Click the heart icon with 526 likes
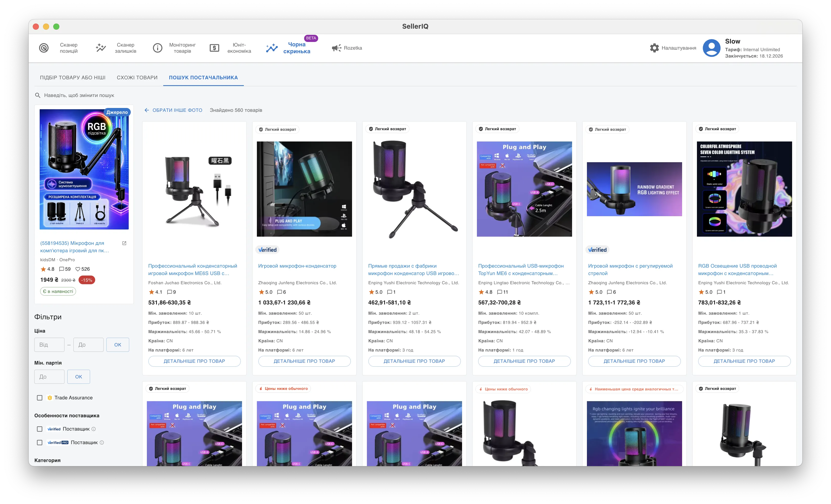 tap(78, 269)
